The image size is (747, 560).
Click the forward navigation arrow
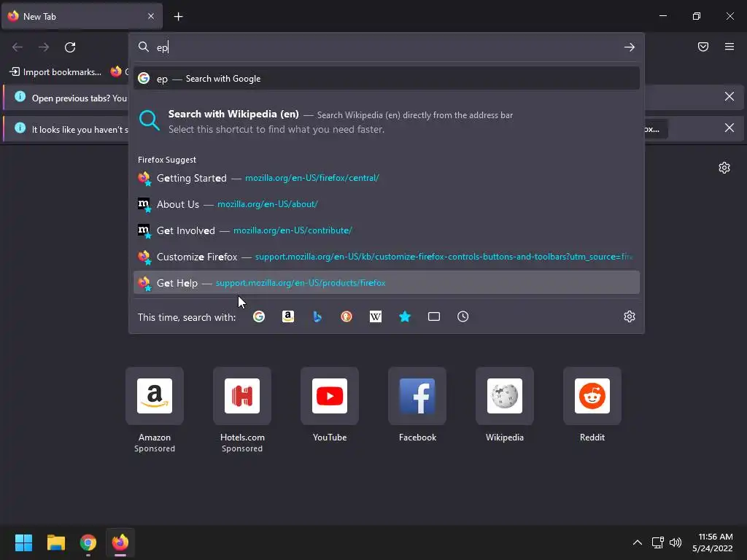44,47
